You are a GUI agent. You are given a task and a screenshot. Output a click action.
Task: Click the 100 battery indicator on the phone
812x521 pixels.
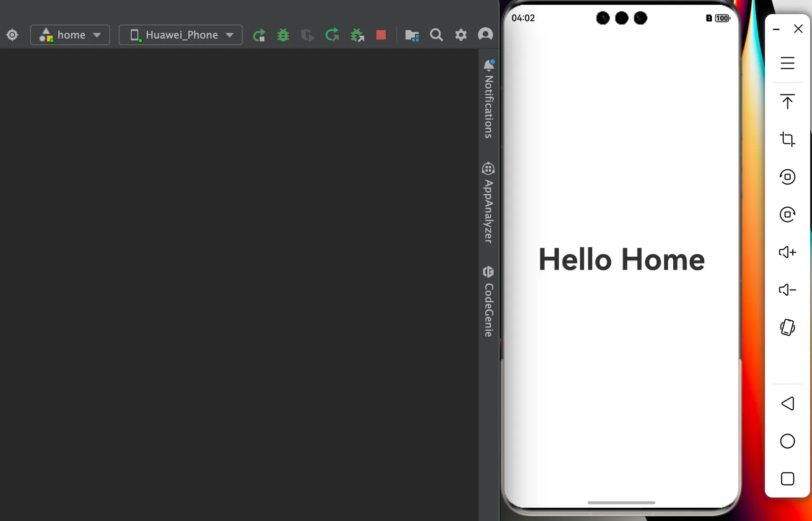pos(722,18)
